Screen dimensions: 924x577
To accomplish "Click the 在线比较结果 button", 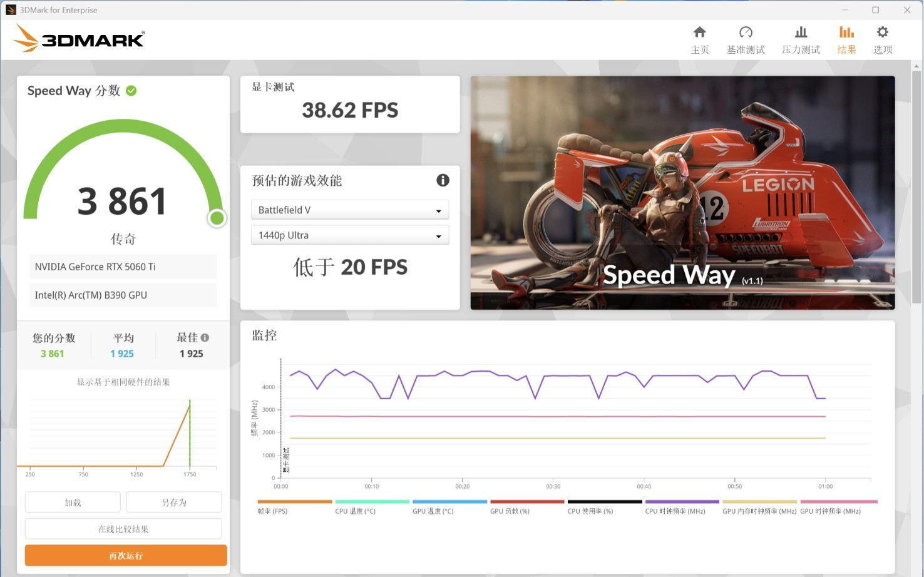I will click(123, 528).
